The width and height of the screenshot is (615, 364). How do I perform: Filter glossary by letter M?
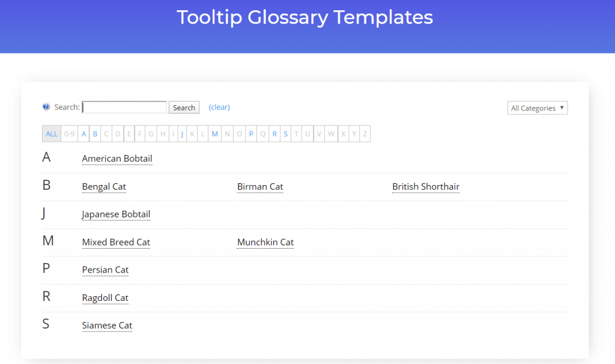[x=214, y=133]
